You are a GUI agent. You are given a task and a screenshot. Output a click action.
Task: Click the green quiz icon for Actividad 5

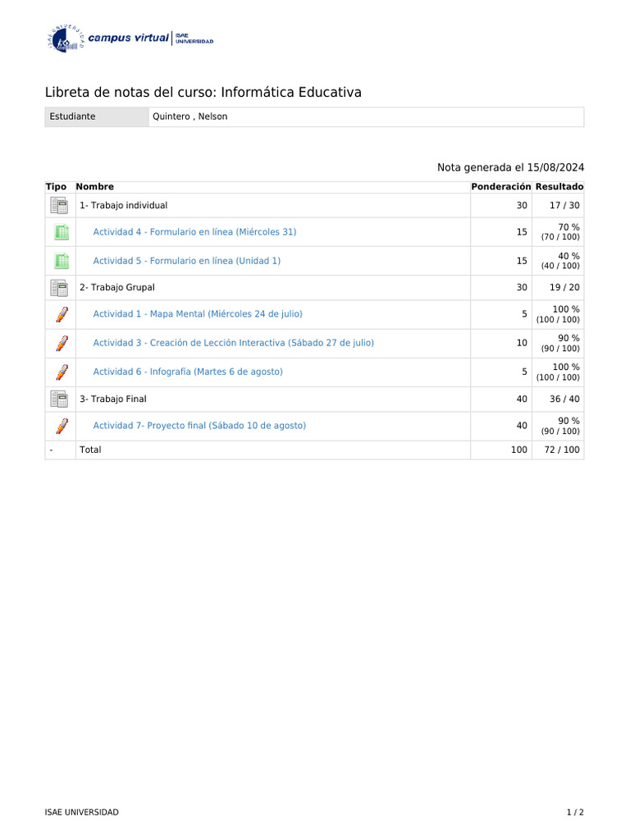coord(62,261)
